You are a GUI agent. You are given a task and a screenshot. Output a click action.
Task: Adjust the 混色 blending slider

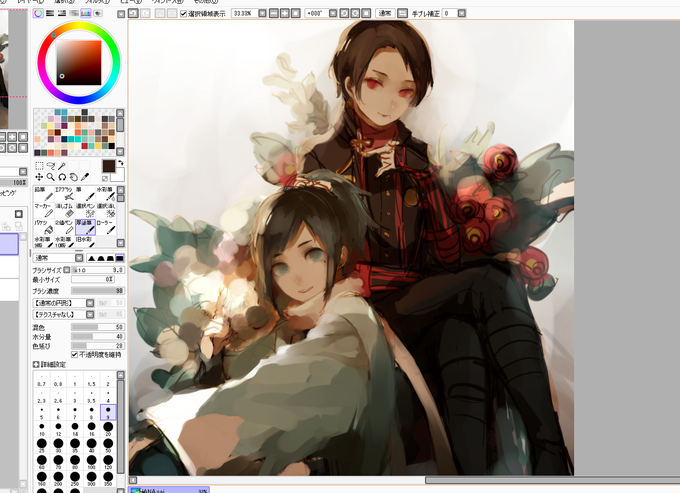click(x=98, y=327)
